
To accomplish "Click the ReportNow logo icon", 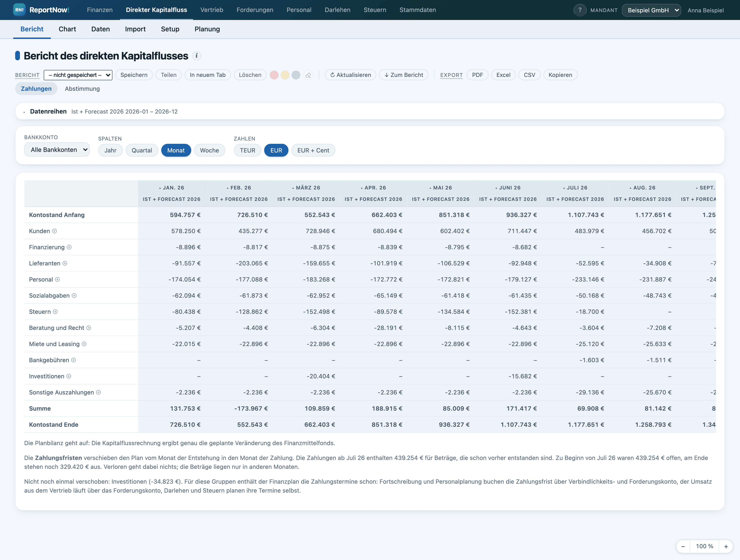I will tap(19, 10).
